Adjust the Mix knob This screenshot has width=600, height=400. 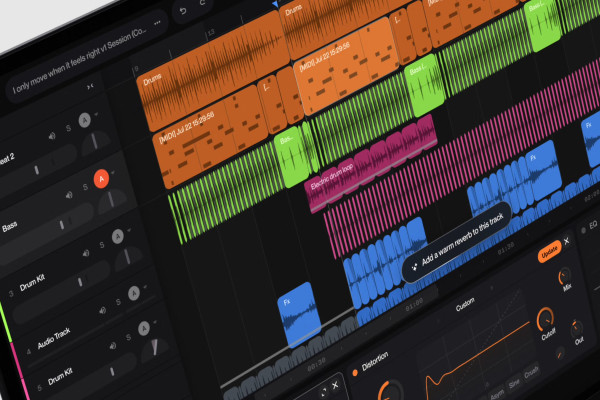point(565,276)
